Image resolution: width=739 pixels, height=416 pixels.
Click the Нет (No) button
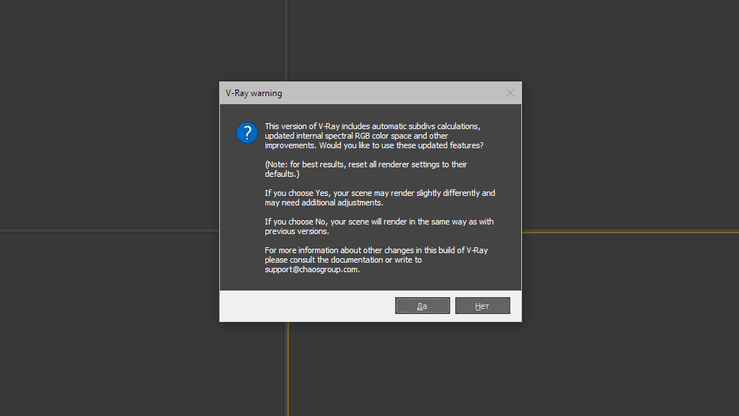pos(482,306)
